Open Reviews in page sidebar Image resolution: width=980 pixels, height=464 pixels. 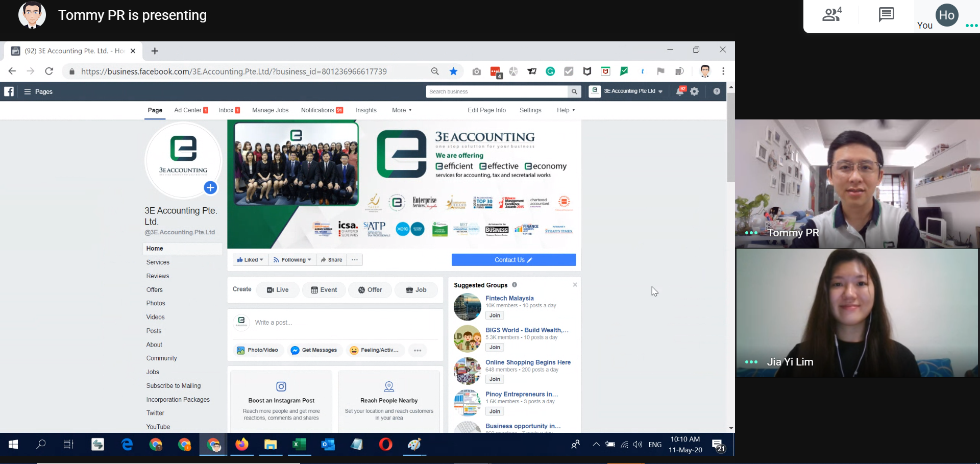[158, 276]
